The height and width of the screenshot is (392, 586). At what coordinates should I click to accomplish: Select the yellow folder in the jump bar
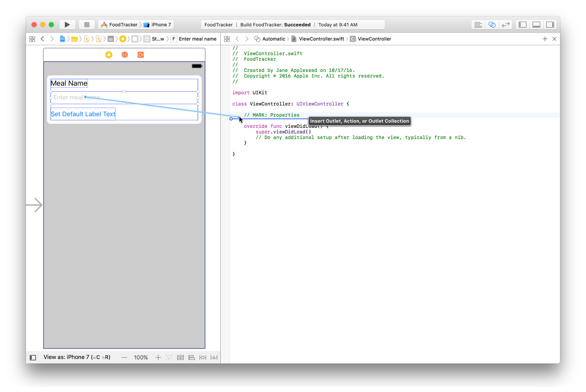pos(75,39)
